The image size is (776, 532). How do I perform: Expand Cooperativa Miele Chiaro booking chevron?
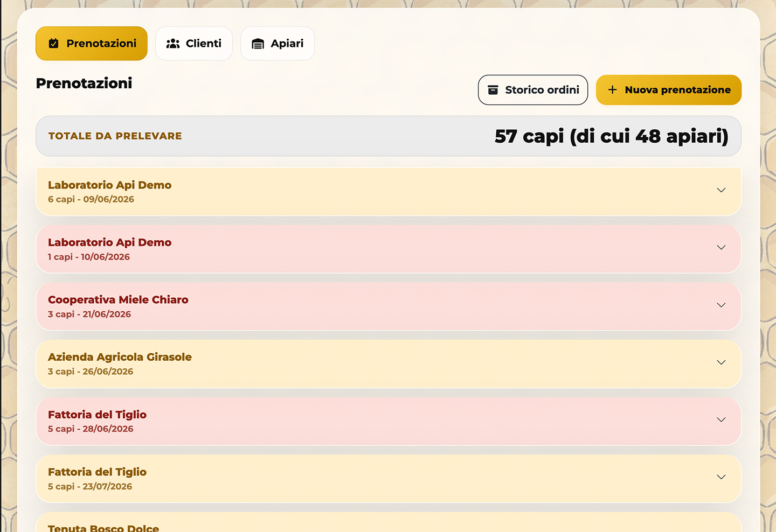pos(721,305)
